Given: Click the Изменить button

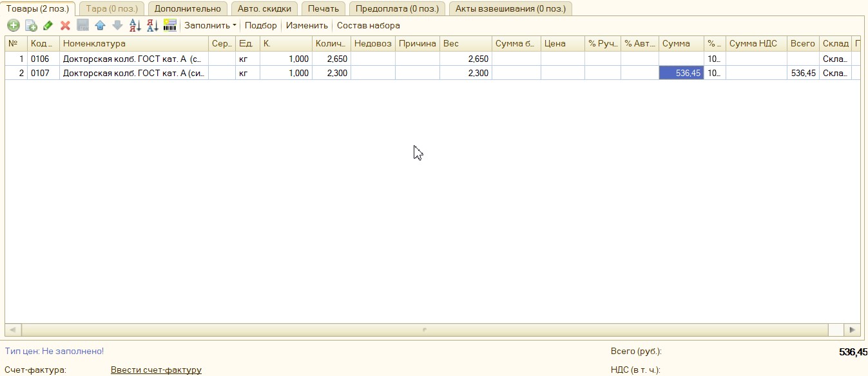Looking at the screenshot, I should (x=307, y=26).
